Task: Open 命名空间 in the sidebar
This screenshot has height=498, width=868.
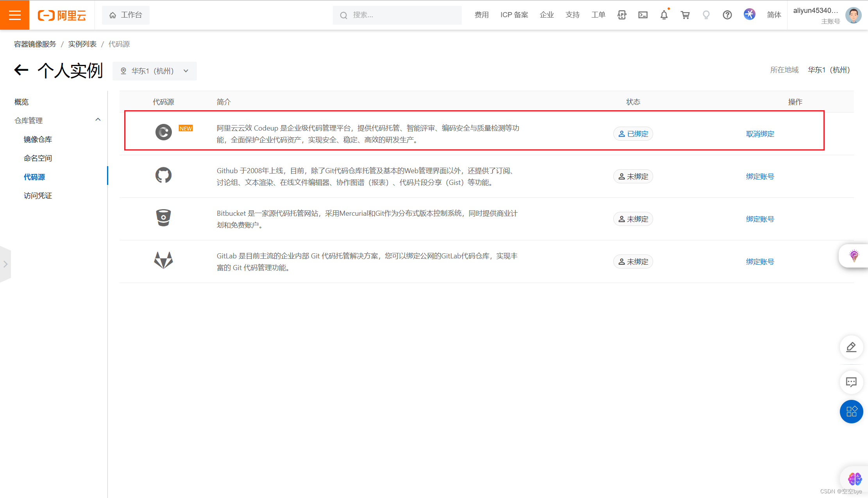Action: coord(38,158)
